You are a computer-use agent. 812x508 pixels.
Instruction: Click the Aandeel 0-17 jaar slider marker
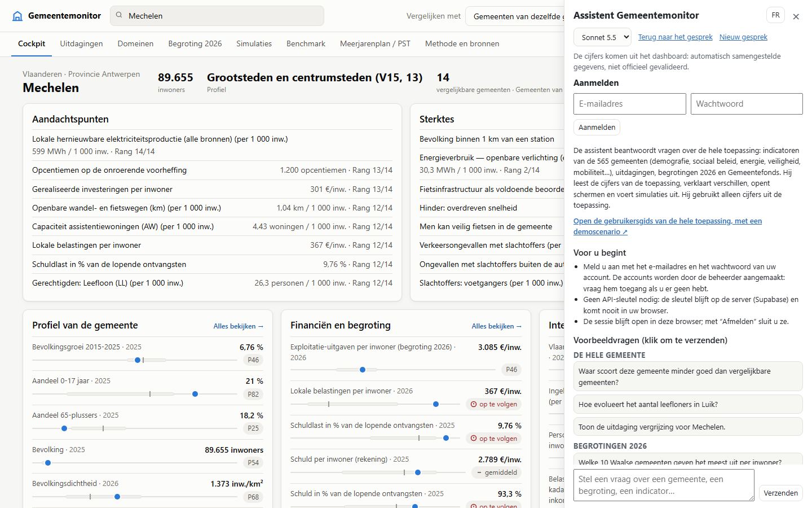(195, 394)
